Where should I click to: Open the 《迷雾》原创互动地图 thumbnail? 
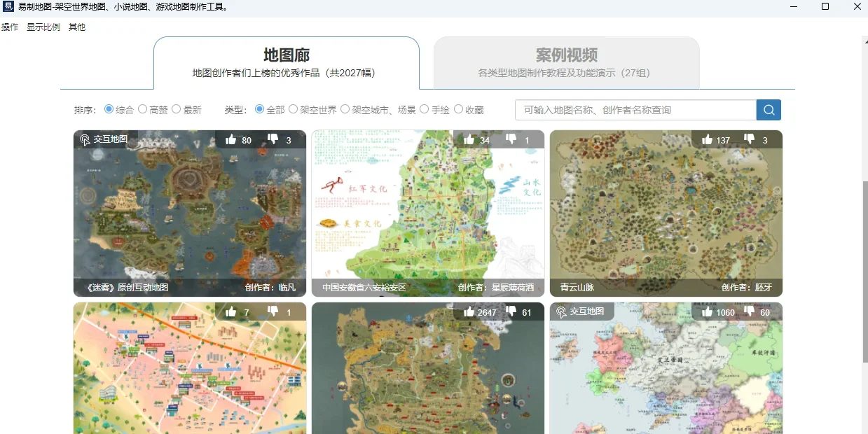pyautogui.click(x=190, y=213)
